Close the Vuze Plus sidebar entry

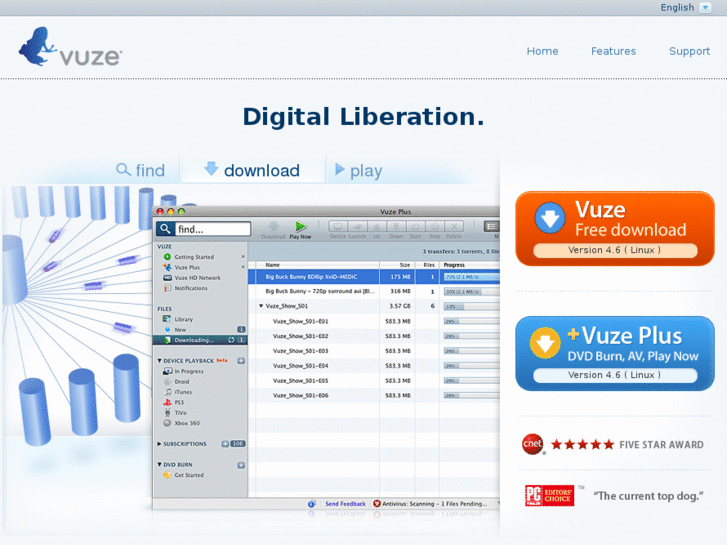pos(242,267)
